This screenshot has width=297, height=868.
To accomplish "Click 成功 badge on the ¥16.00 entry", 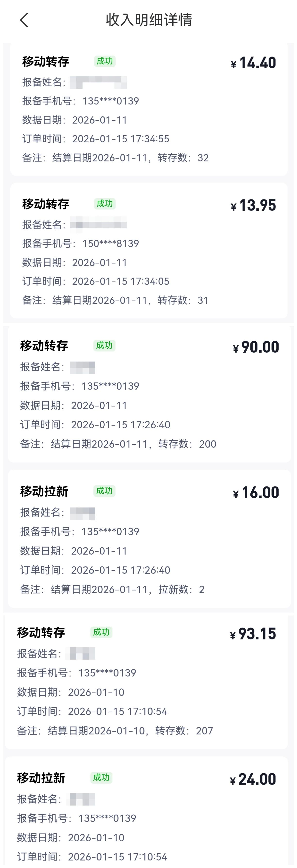I will [104, 491].
